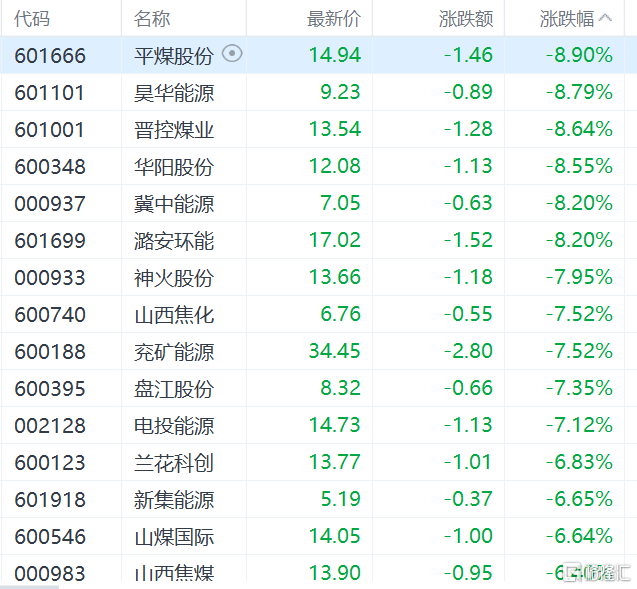
Task: Click change percent -8.79%
Action: click(x=579, y=92)
